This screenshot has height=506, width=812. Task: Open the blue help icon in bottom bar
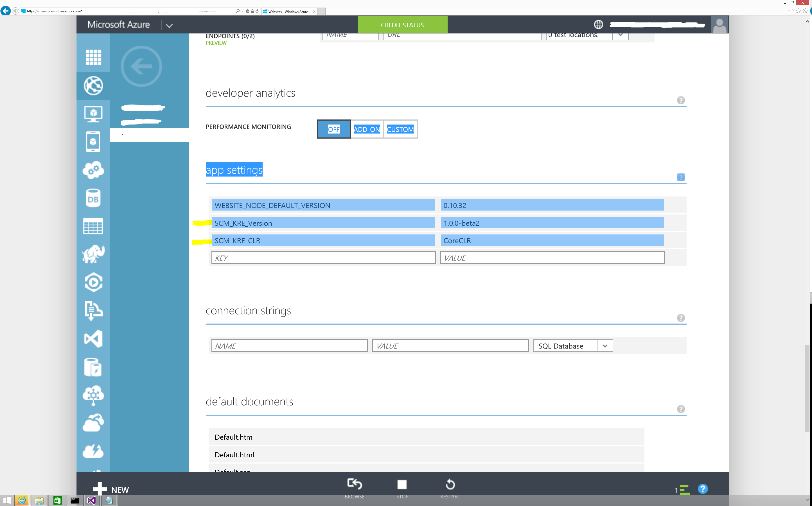pyautogui.click(x=703, y=489)
